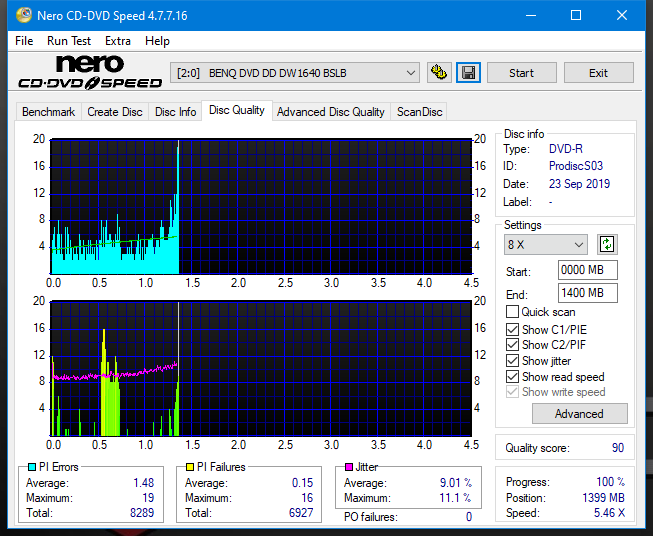
Task: Click the Quality score value 90
Action: coord(618,448)
